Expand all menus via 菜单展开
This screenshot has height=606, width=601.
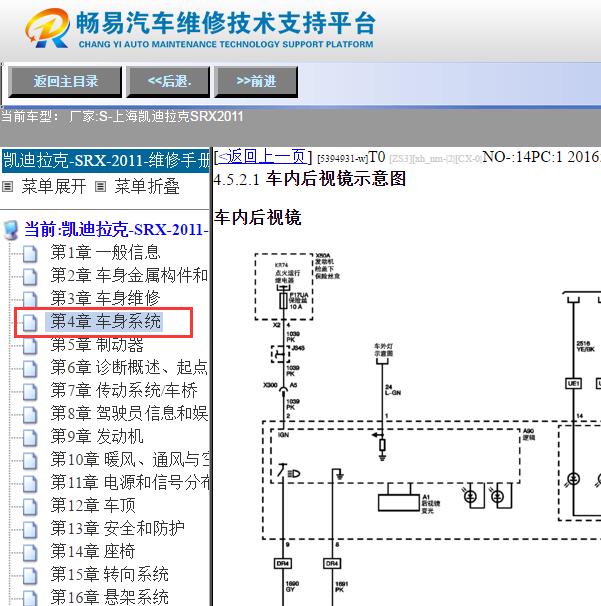coord(54,187)
